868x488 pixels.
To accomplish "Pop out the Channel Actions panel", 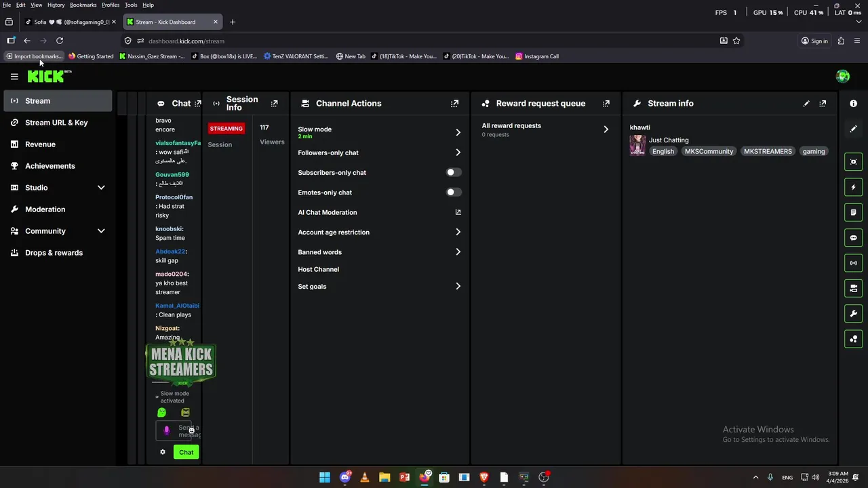I will tap(454, 104).
